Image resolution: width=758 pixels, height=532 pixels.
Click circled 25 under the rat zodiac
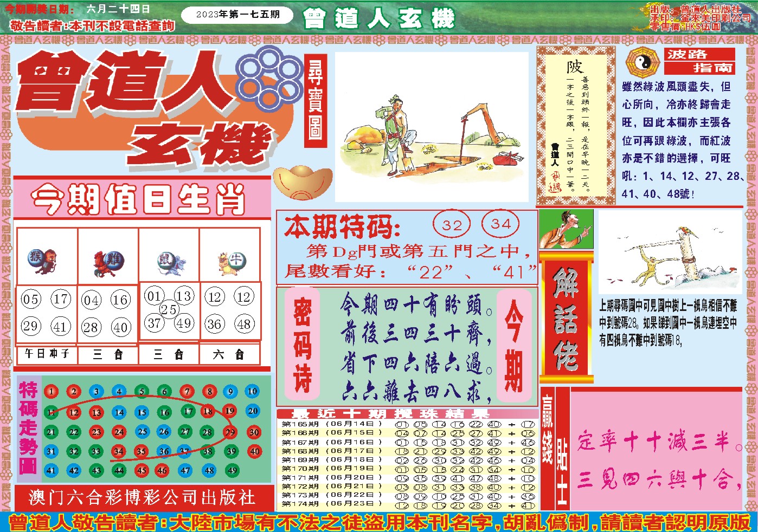point(169,309)
